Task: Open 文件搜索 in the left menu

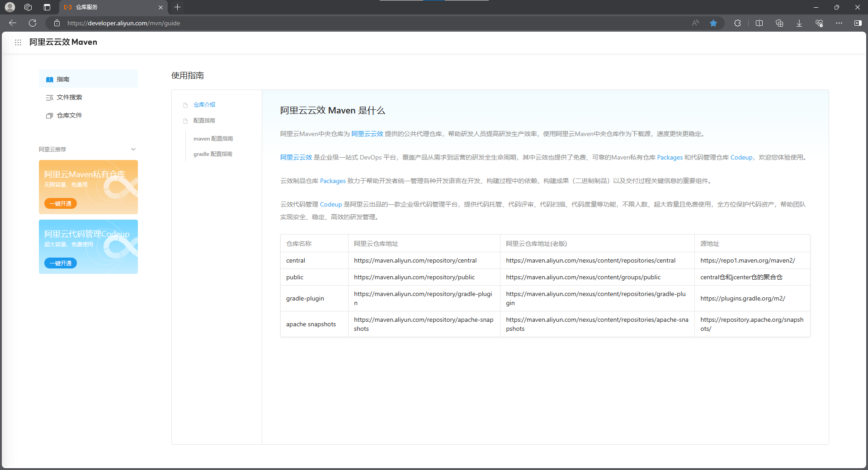Action: (x=88, y=97)
